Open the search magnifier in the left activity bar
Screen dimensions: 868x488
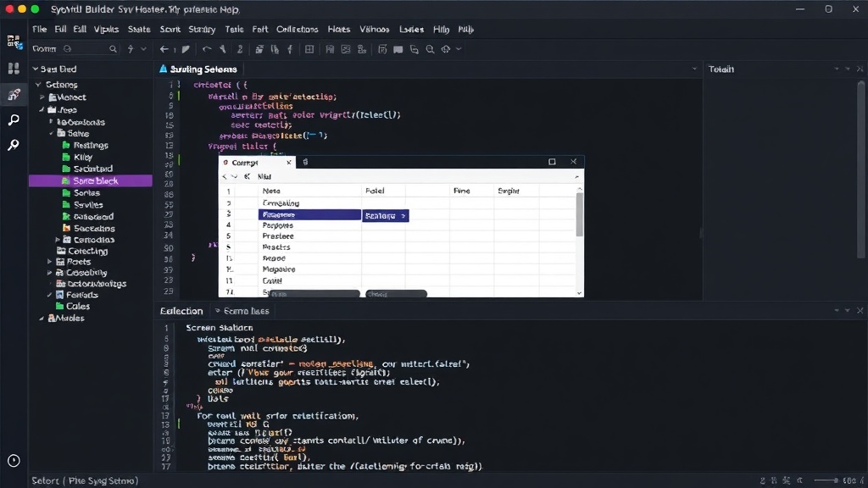(x=14, y=120)
